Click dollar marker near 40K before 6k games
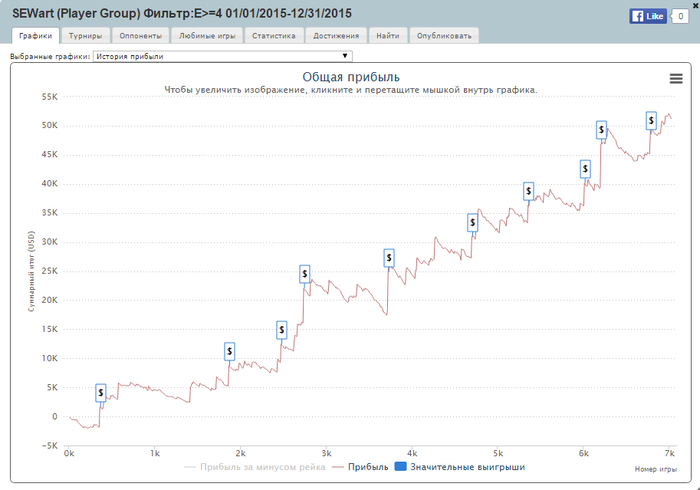This screenshot has height=490, width=700. coord(529,191)
